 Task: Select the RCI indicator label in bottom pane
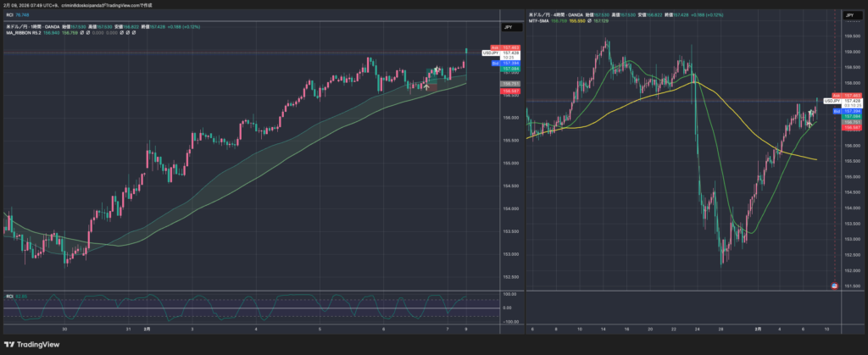(9, 295)
